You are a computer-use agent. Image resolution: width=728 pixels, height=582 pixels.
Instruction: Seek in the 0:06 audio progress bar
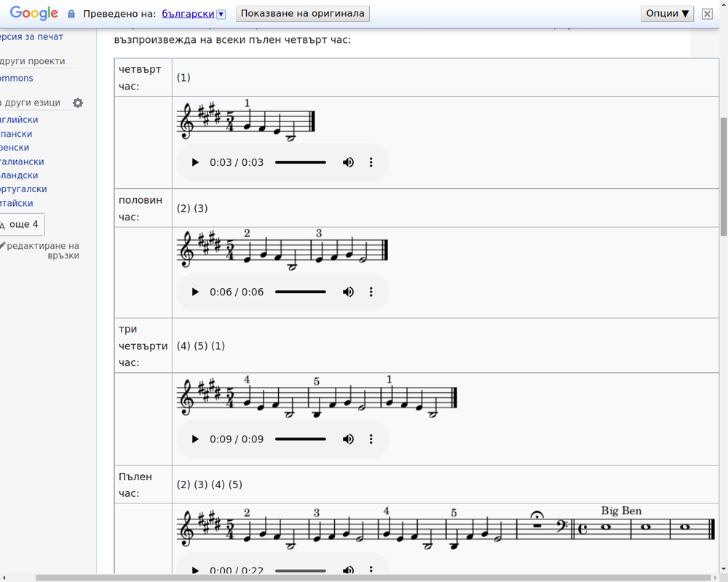tap(301, 292)
